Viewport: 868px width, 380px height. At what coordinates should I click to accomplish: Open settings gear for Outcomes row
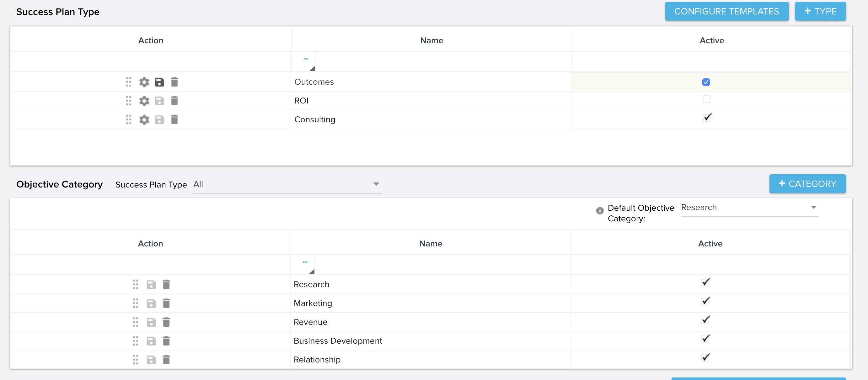(144, 82)
